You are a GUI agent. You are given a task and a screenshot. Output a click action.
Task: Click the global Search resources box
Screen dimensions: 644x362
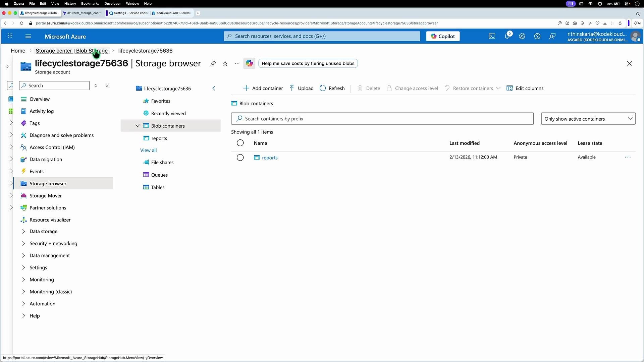click(322, 36)
